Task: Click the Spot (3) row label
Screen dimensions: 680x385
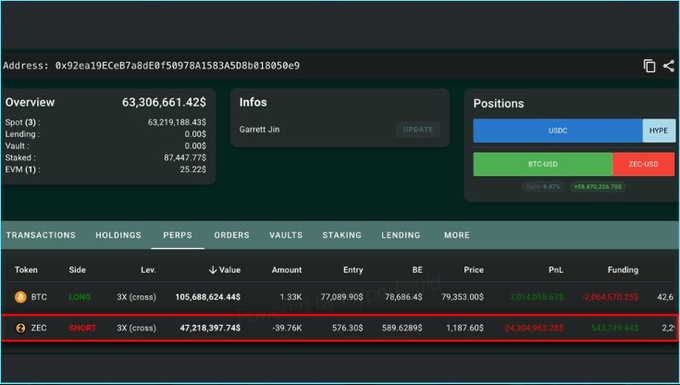Action: (23, 122)
